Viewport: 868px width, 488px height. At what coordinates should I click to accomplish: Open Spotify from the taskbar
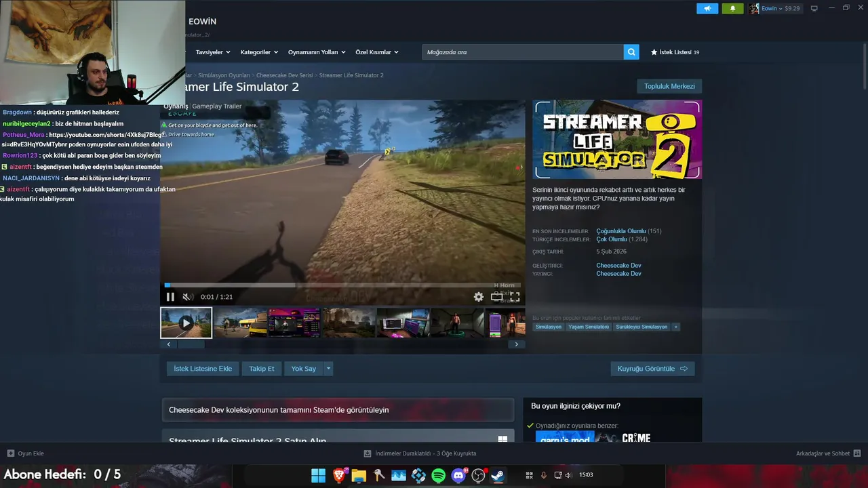coord(439,476)
